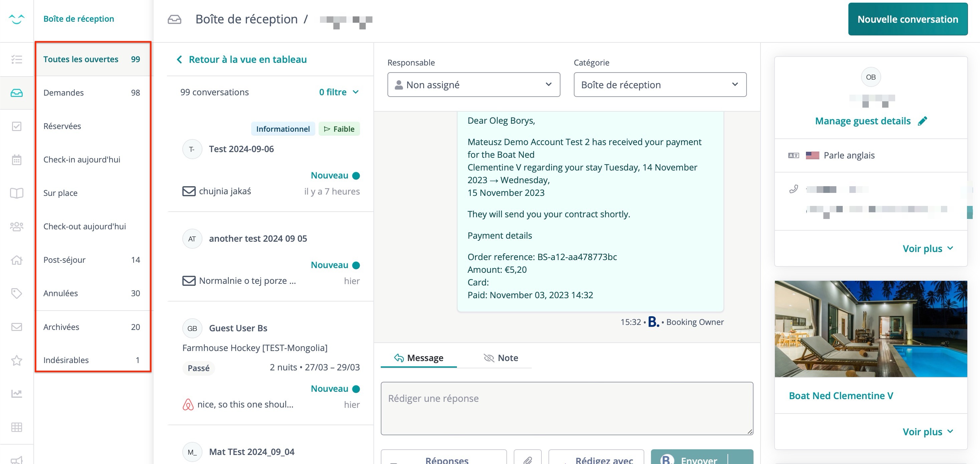Click the home properties icon in sidebar
The image size is (980, 464).
click(16, 260)
